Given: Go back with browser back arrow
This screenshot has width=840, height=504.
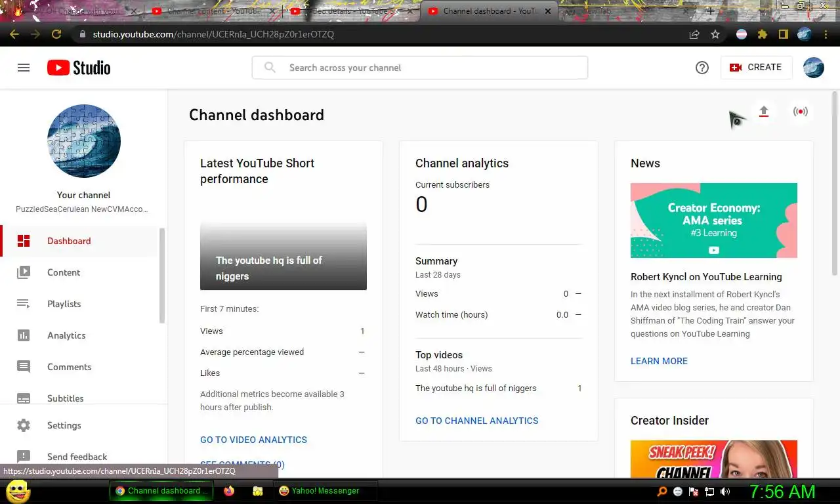Looking at the screenshot, I should [x=14, y=34].
